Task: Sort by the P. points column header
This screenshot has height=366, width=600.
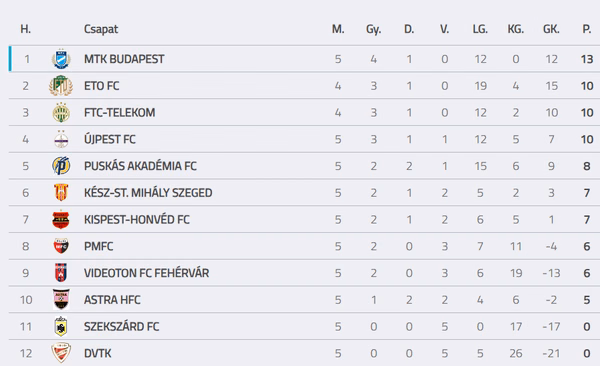Action: click(587, 29)
